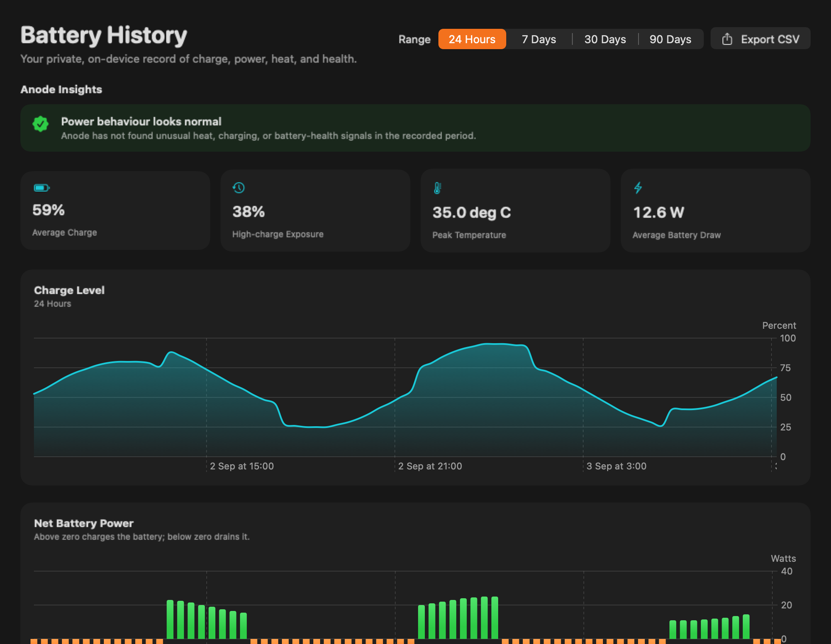Click the Average Charge label
This screenshot has width=831, height=644.
(64, 233)
